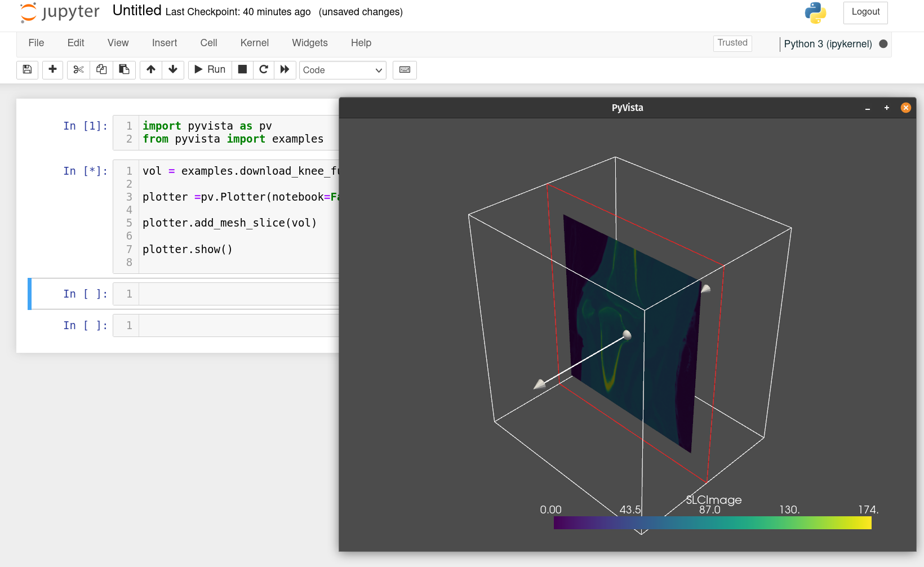Cut selected cells with scissors icon
The height and width of the screenshot is (567, 924).
pos(78,70)
